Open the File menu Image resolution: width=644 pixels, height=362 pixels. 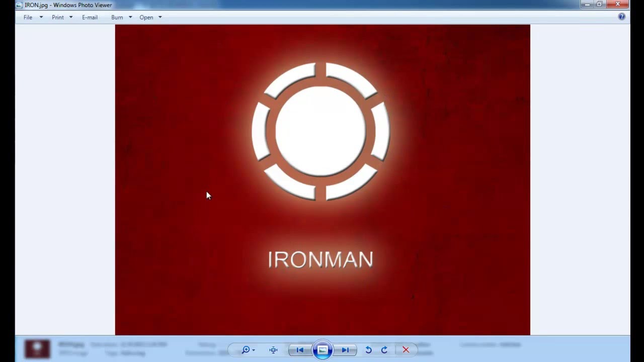click(28, 17)
